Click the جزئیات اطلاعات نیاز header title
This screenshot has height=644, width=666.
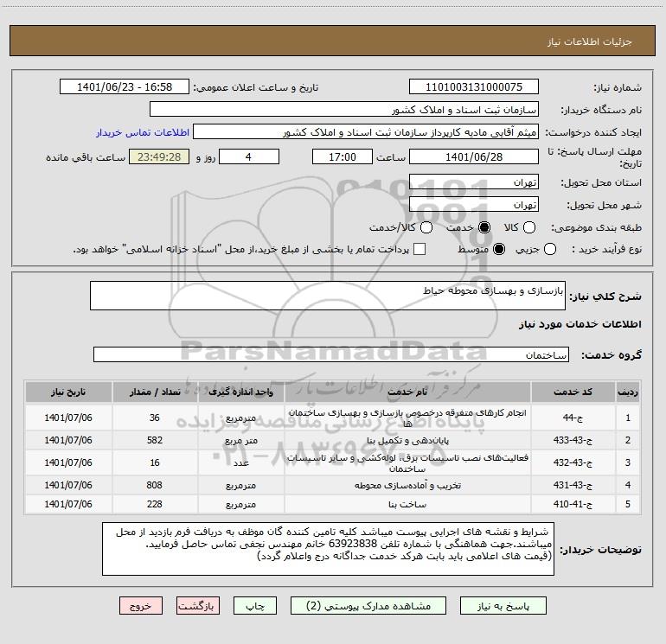590,41
